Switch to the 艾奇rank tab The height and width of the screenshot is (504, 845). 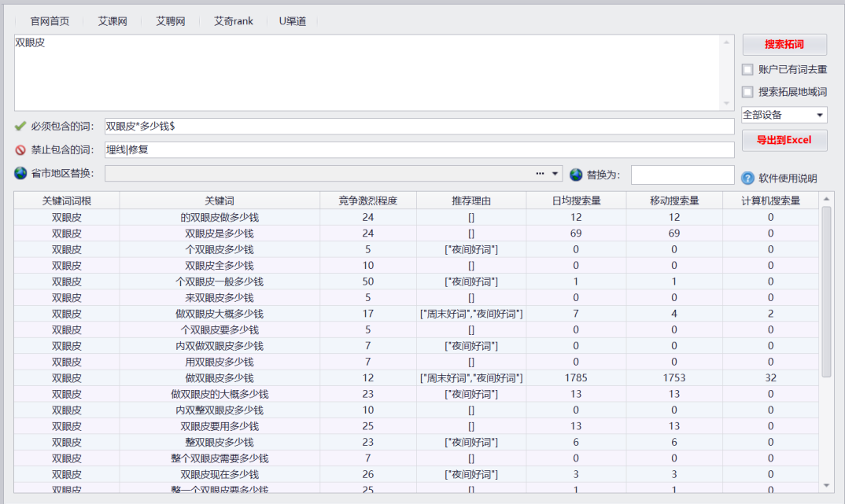coord(234,21)
